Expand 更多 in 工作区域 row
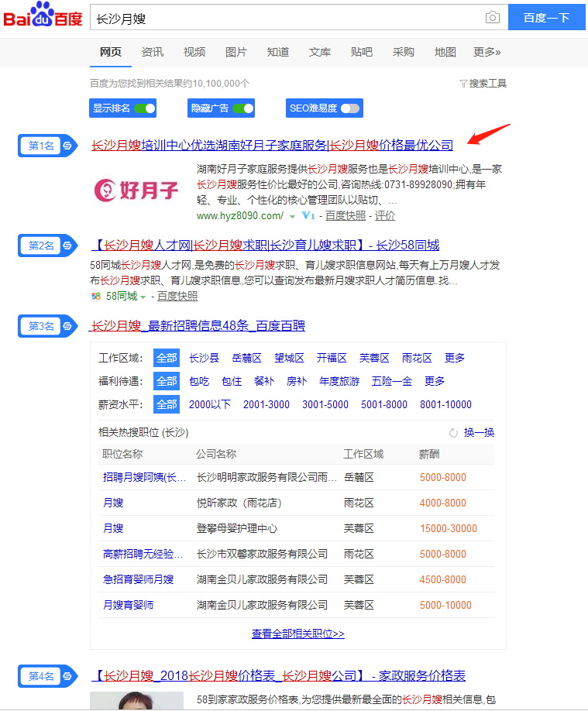This screenshot has height=711, width=588. (x=455, y=359)
